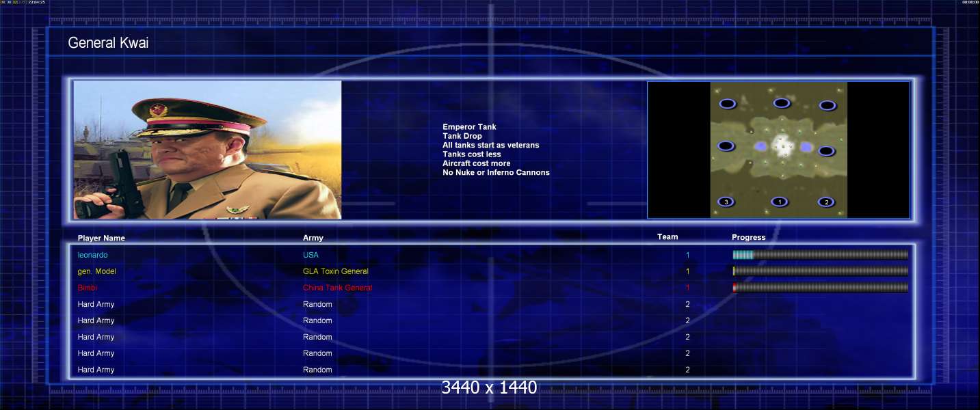Select start position marker 2 on minimap

point(826,202)
